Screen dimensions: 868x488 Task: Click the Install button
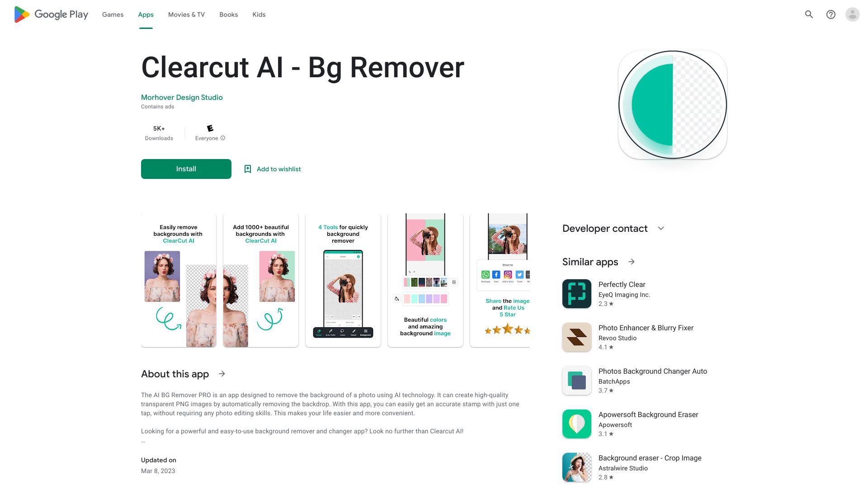[186, 169]
